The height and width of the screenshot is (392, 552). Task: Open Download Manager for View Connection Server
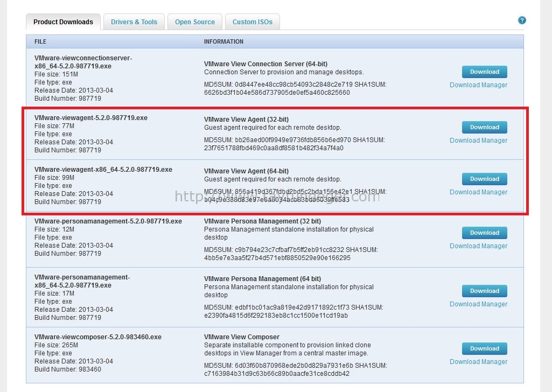tap(478, 85)
